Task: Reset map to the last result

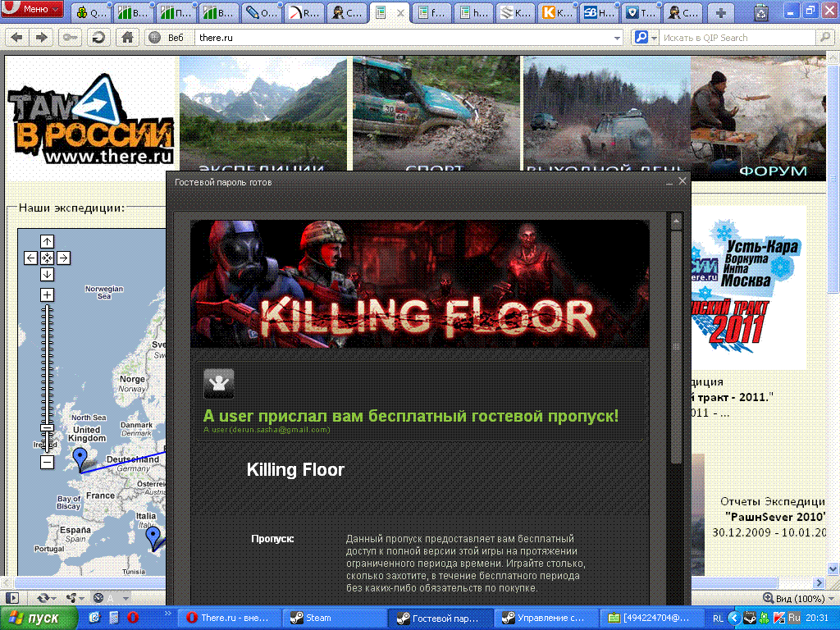Action: tap(47, 258)
